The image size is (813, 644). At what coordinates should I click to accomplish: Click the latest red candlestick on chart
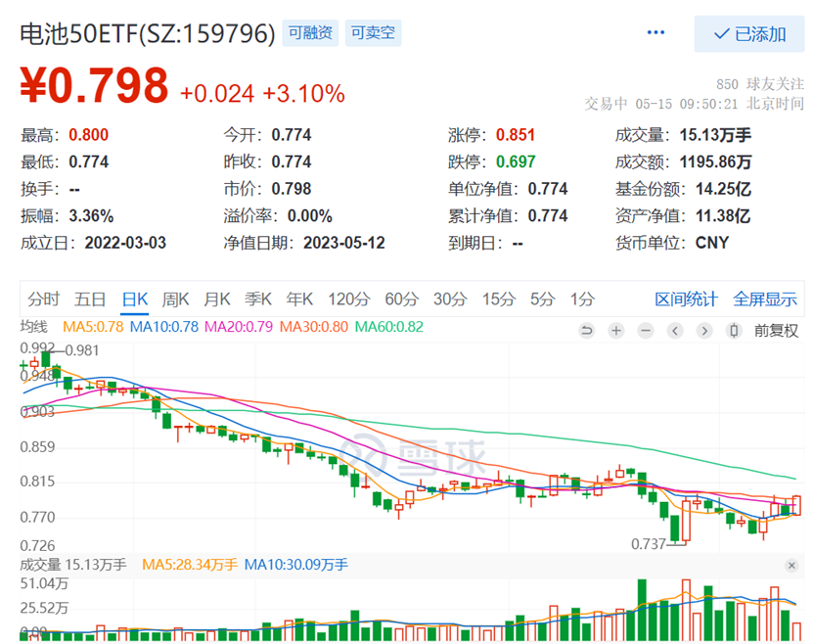797,506
